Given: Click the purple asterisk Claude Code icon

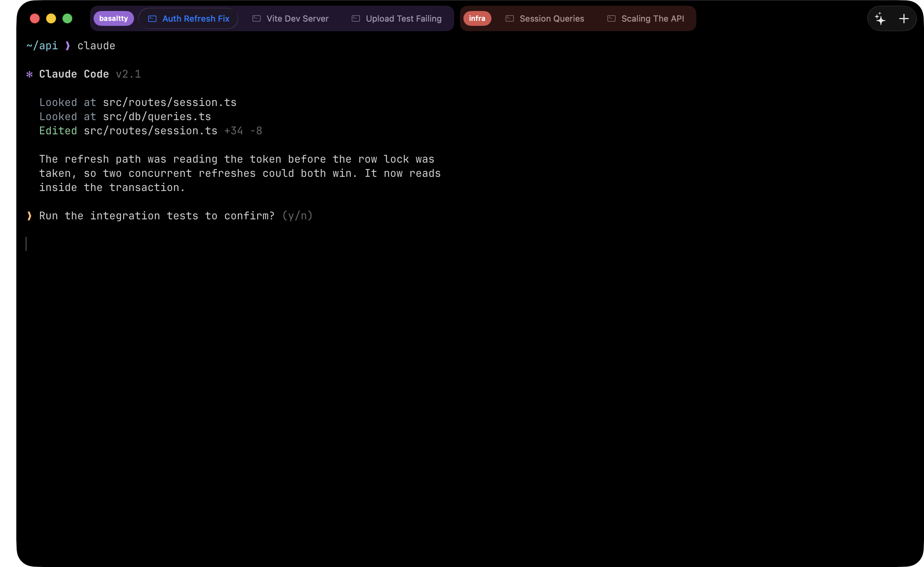Looking at the screenshot, I should pyautogui.click(x=30, y=74).
